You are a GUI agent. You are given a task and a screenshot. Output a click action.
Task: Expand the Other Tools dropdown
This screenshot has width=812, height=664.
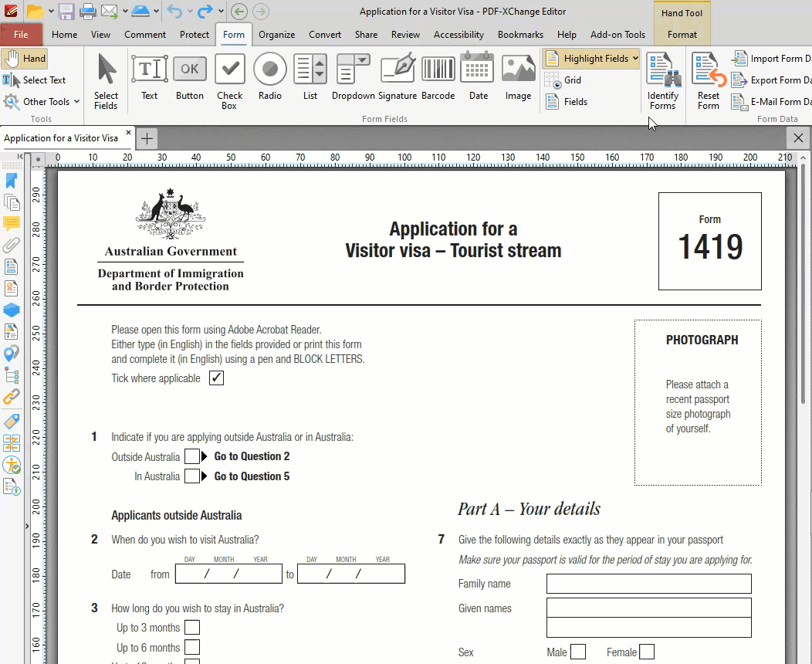pyautogui.click(x=77, y=101)
